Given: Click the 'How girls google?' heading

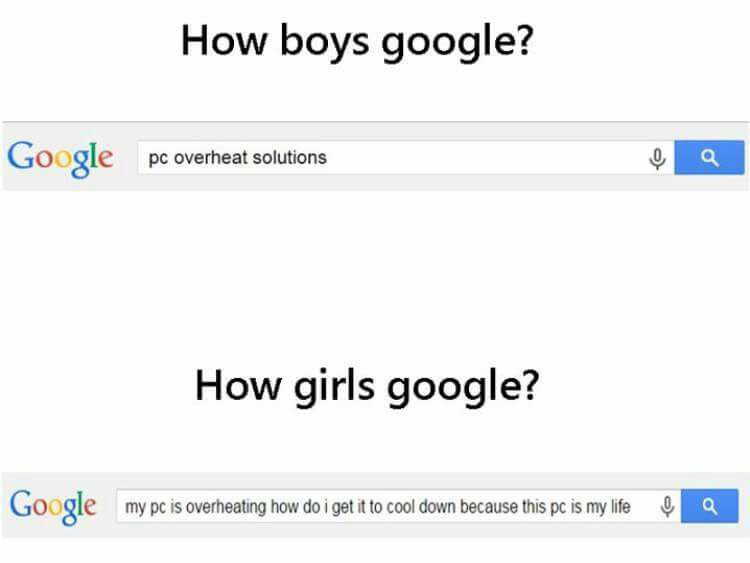Looking at the screenshot, I should (x=367, y=386).
